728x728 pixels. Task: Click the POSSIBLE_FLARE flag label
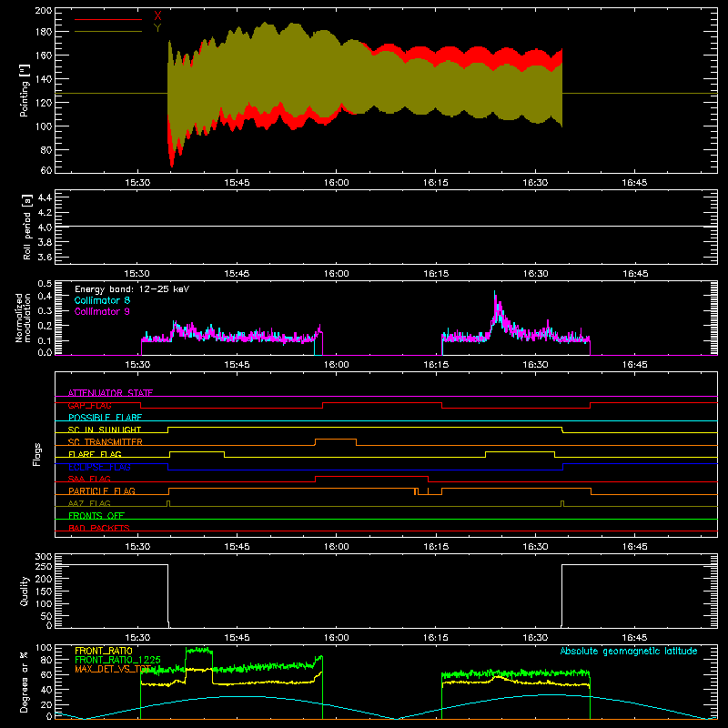(105, 418)
